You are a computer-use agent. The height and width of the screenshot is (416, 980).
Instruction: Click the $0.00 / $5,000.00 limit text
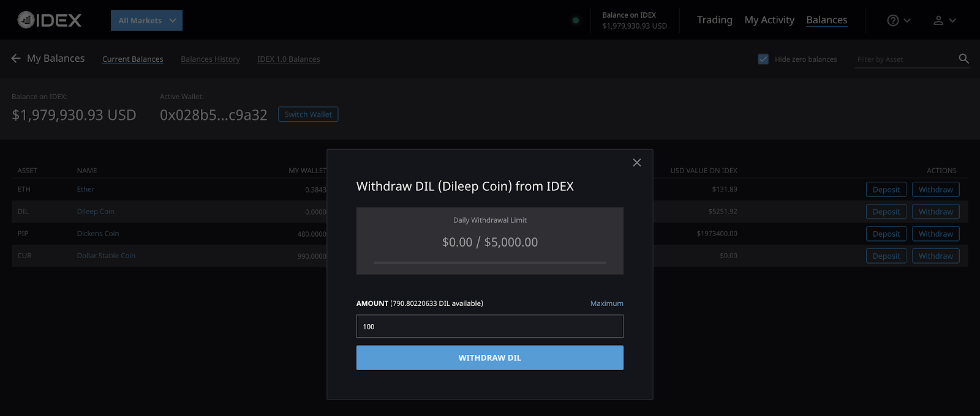click(490, 242)
